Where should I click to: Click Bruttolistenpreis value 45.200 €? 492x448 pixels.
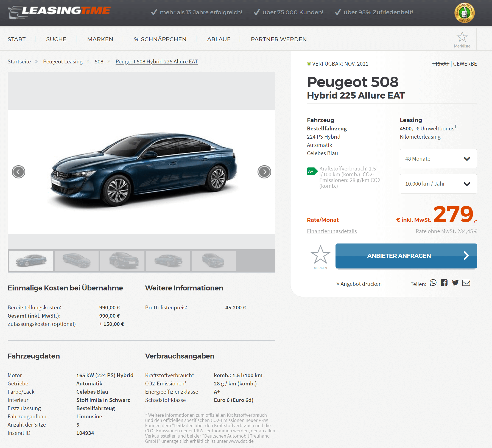coord(235,307)
